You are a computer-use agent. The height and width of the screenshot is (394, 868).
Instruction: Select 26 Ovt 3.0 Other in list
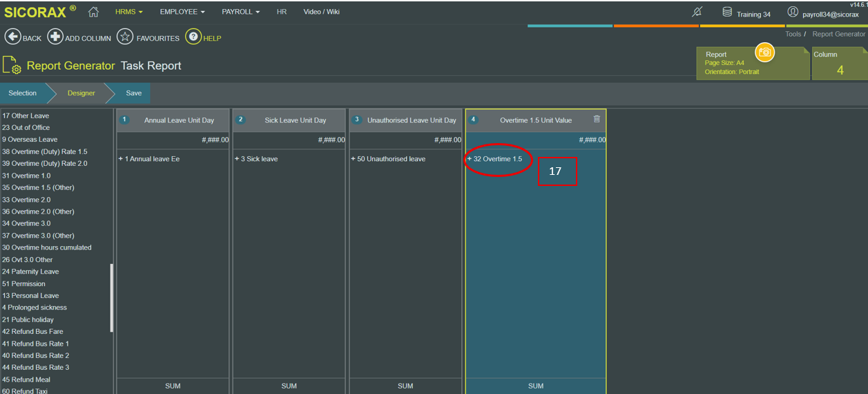(x=28, y=260)
